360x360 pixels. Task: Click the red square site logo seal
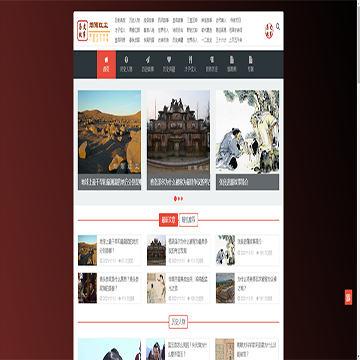point(82,30)
